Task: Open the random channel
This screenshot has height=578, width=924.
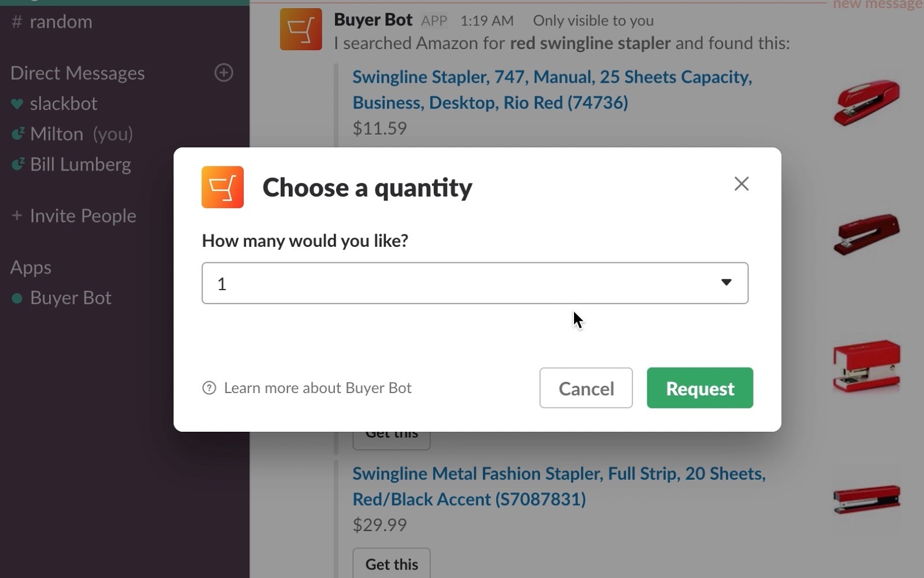Action: point(60,22)
